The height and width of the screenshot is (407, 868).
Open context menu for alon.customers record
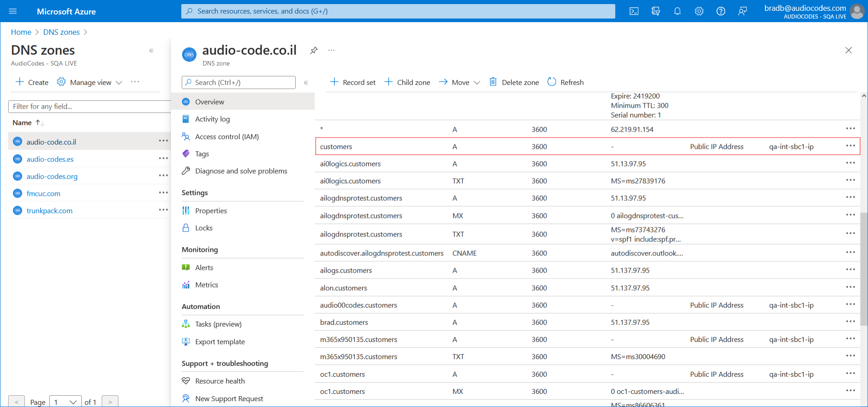coord(850,287)
